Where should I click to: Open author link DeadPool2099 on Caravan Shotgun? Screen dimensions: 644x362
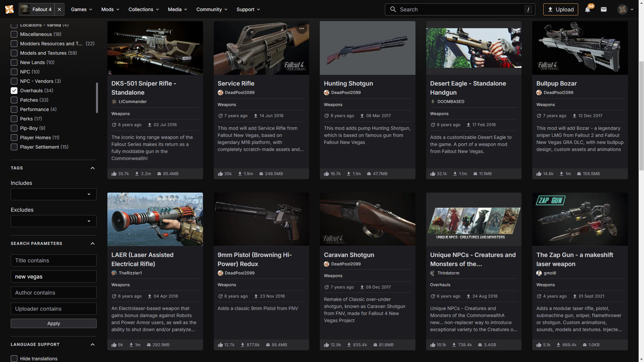click(346, 264)
